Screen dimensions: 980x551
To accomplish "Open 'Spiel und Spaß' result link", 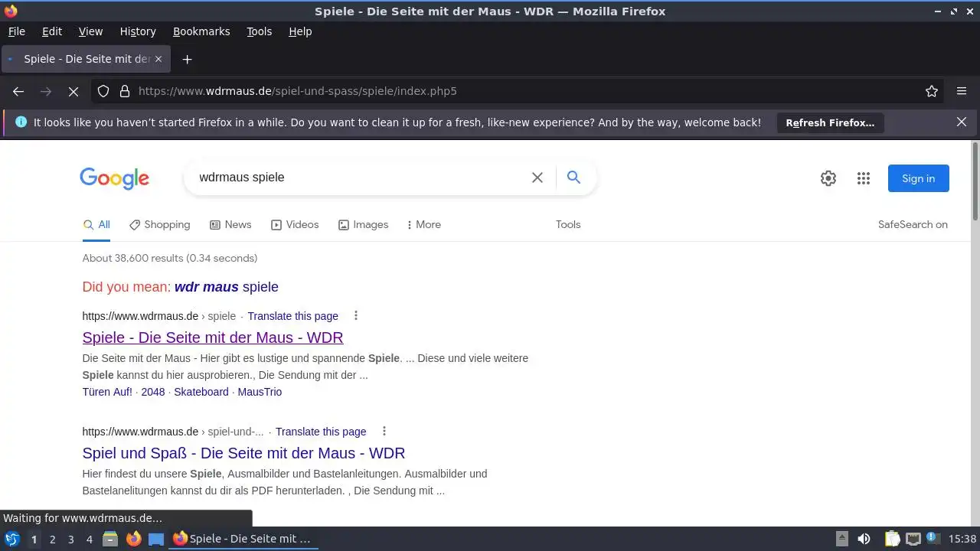I will (x=243, y=453).
